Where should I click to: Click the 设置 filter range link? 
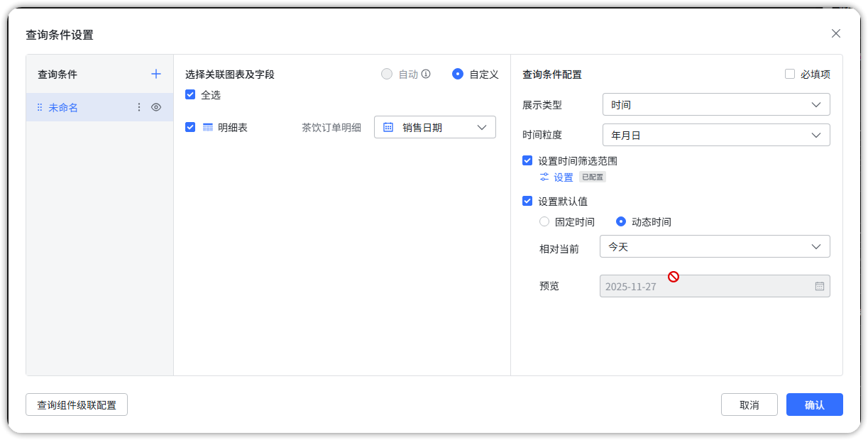click(556, 177)
